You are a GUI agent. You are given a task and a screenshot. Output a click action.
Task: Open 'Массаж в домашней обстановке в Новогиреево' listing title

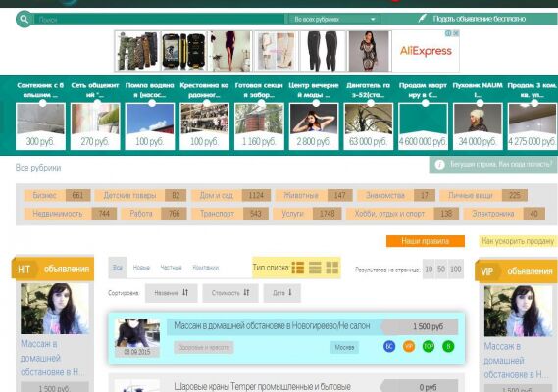tap(272, 325)
